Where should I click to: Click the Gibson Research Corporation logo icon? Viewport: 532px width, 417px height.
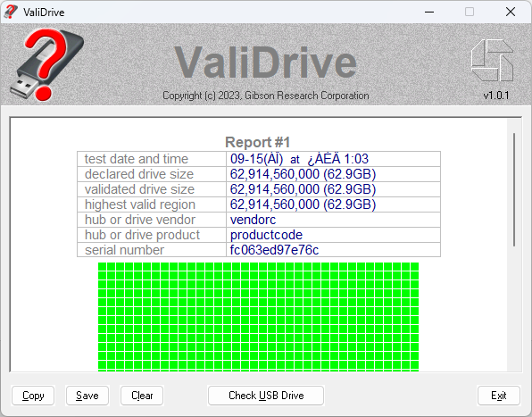tap(492, 61)
